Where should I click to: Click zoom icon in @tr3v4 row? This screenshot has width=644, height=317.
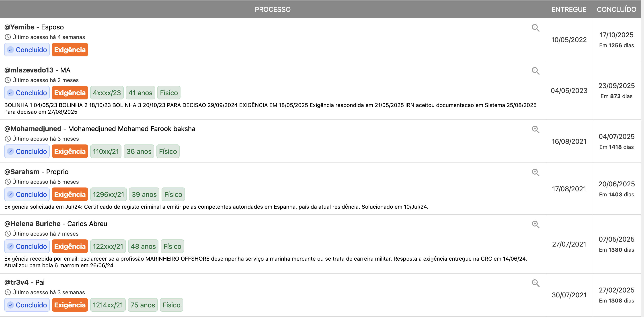(535, 283)
